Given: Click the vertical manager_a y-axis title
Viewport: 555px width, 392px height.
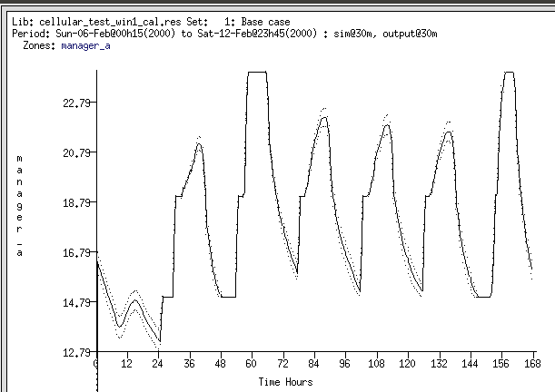Looking at the screenshot, I should (19, 206).
